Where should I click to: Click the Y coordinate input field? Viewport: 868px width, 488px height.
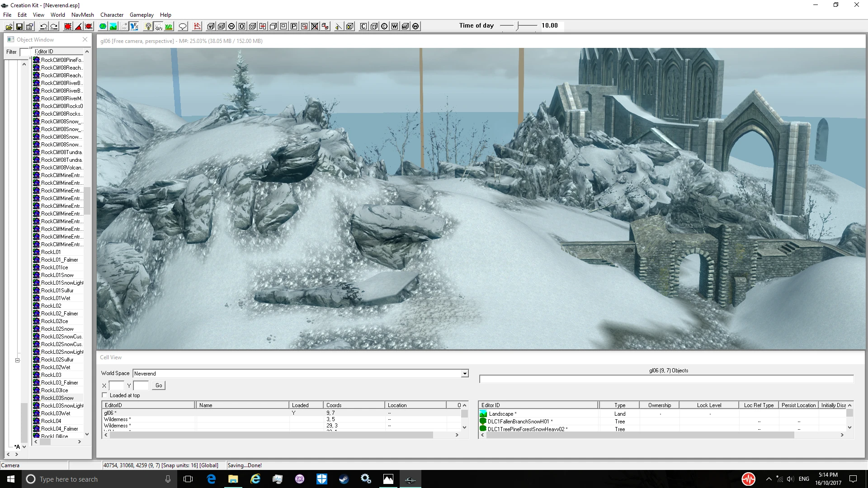point(141,385)
